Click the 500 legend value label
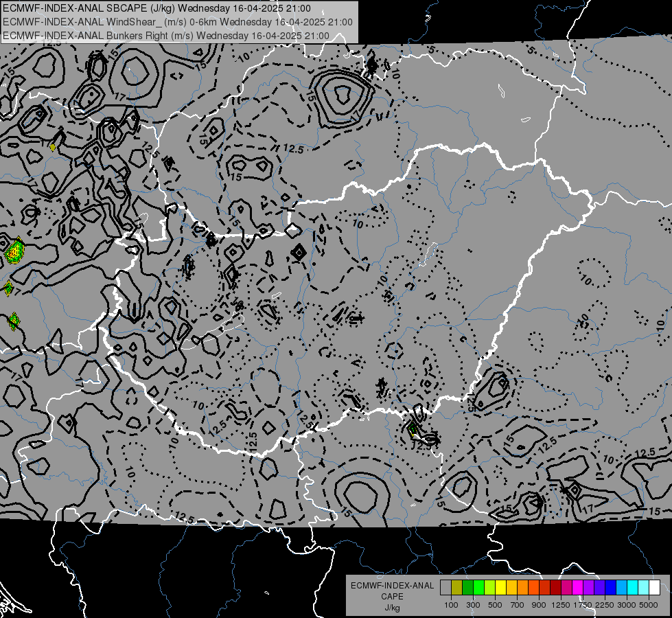The height and width of the screenshot is (618, 672). point(495,605)
